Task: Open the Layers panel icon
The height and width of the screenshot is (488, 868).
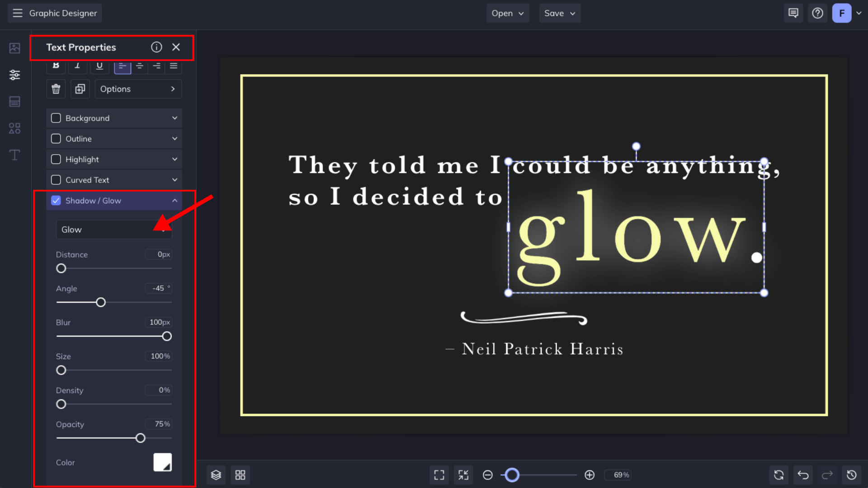Action: coord(216,475)
